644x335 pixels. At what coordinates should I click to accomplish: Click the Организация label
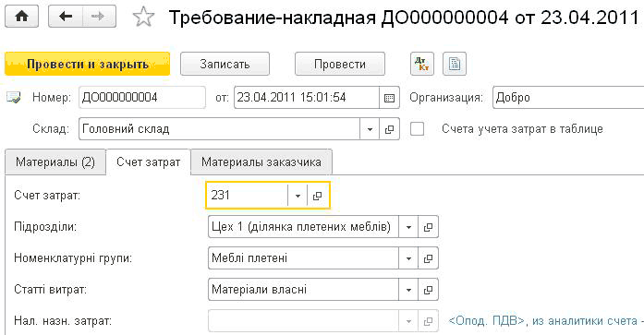point(446,98)
